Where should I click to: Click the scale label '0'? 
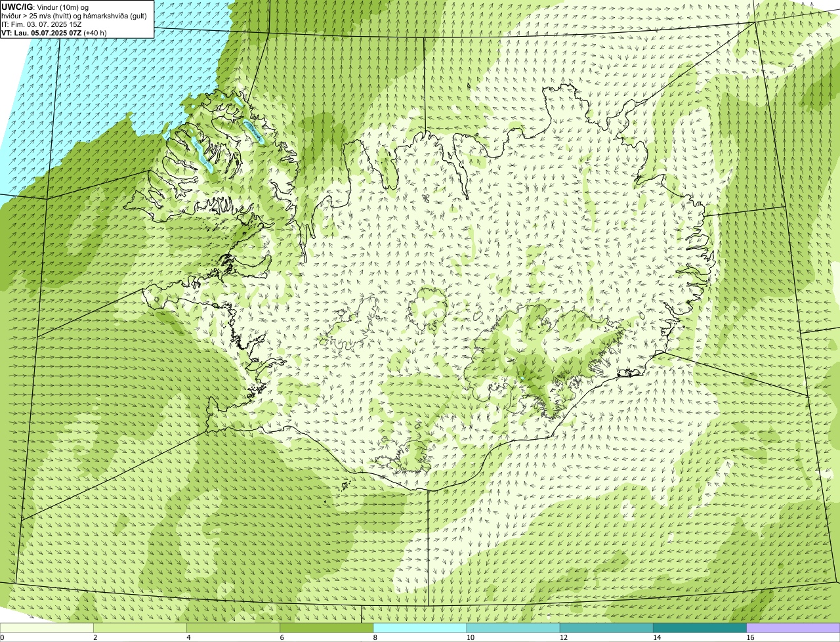point(2,637)
